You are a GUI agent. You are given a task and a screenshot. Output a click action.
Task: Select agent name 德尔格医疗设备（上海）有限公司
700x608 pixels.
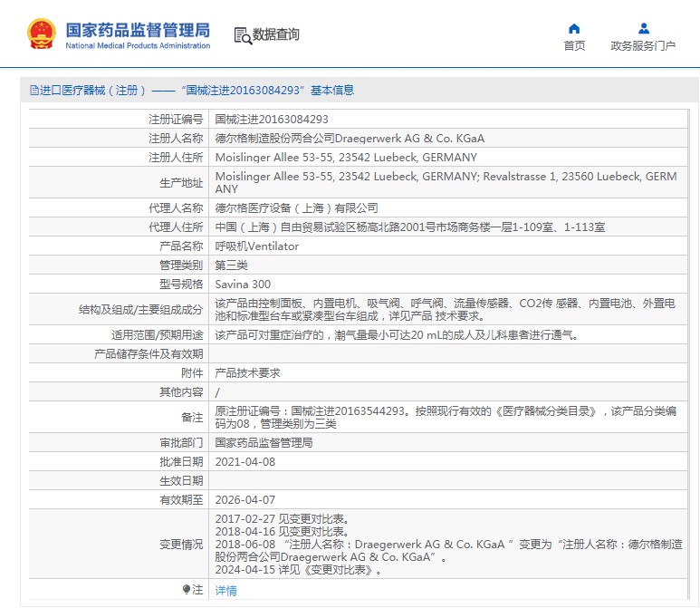pos(296,208)
